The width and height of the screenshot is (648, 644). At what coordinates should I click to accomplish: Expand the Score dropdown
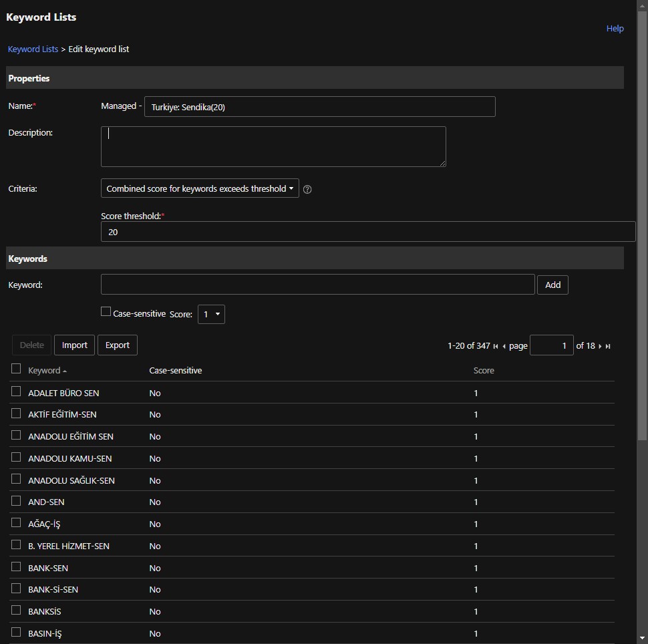(211, 314)
